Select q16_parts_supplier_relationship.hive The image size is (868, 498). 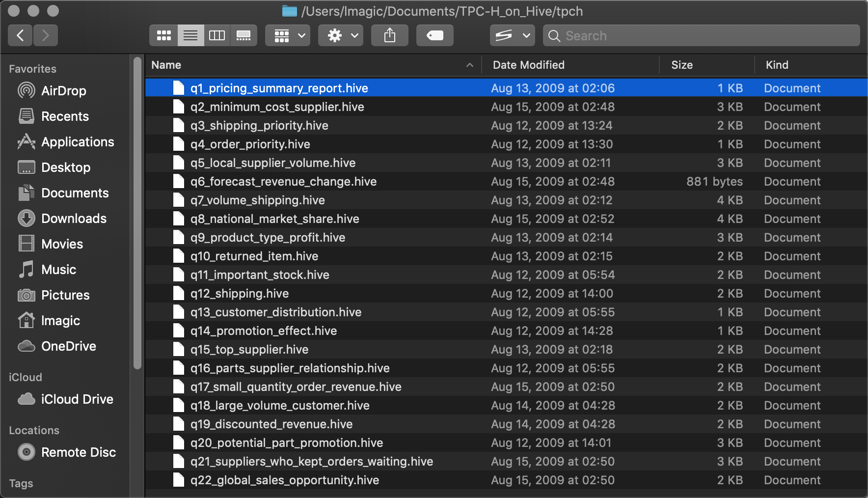tap(506, 368)
